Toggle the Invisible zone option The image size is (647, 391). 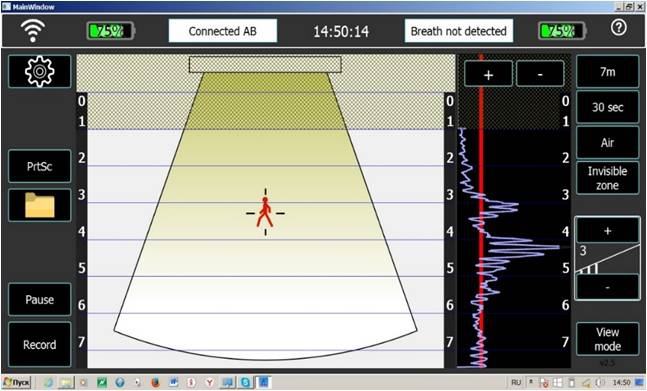click(607, 178)
